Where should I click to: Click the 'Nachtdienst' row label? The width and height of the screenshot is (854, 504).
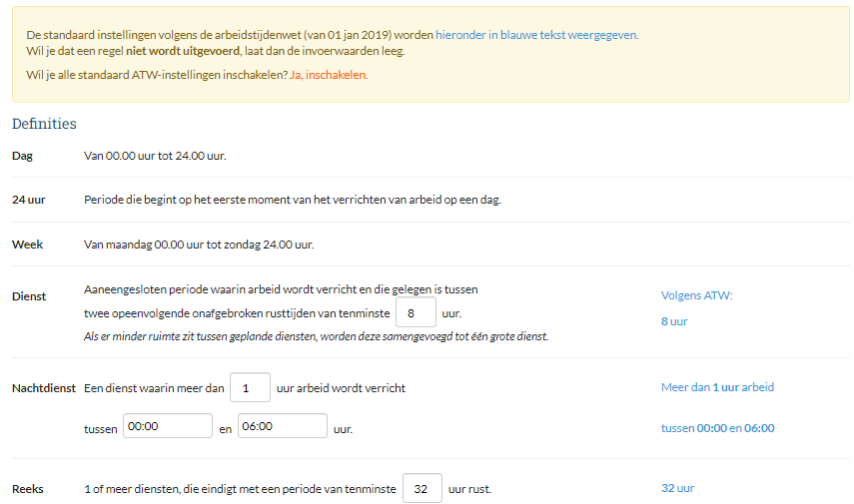coord(43,388)
